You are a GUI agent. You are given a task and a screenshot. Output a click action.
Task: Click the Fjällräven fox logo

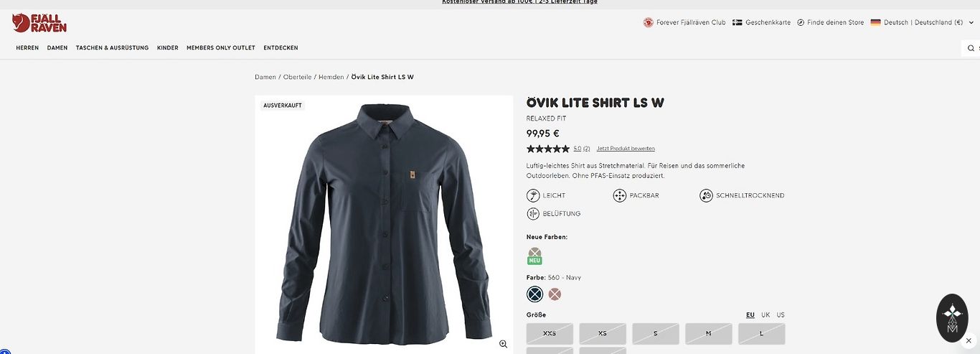39,23
